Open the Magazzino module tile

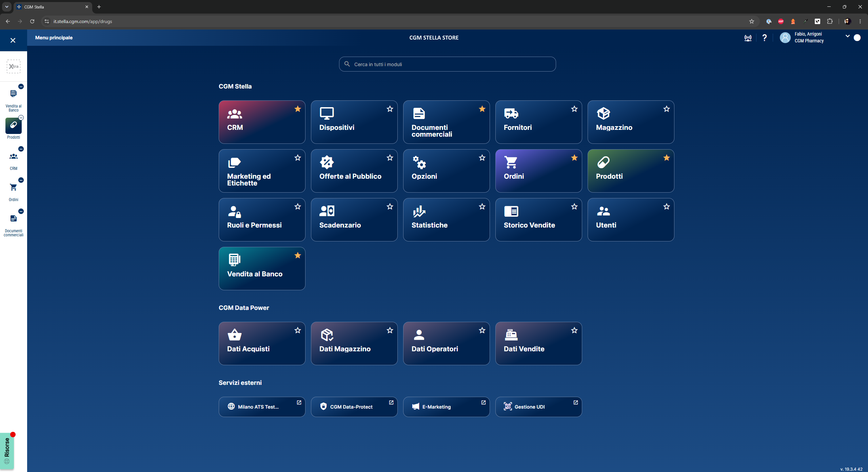[x=631, y=122]
